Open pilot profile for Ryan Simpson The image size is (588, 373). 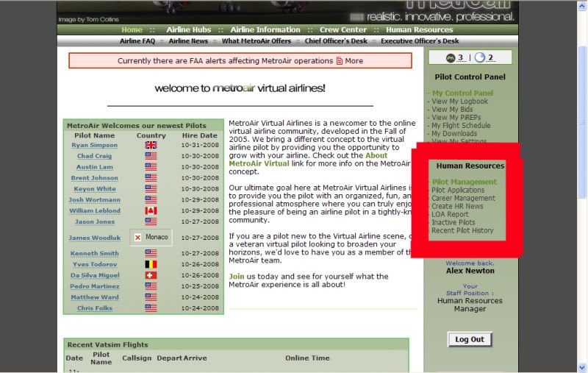(x=95, y=145)
